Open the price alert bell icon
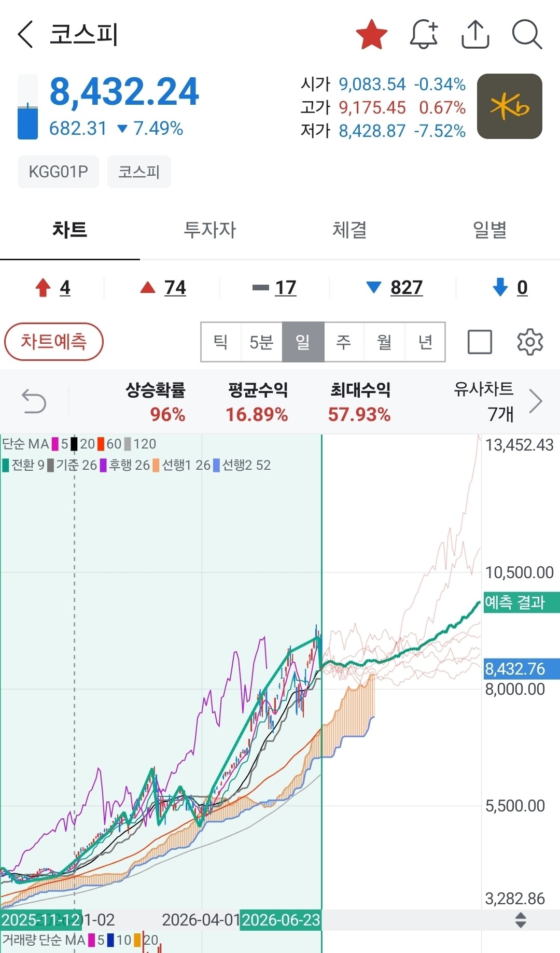 [x=424, y=34]
